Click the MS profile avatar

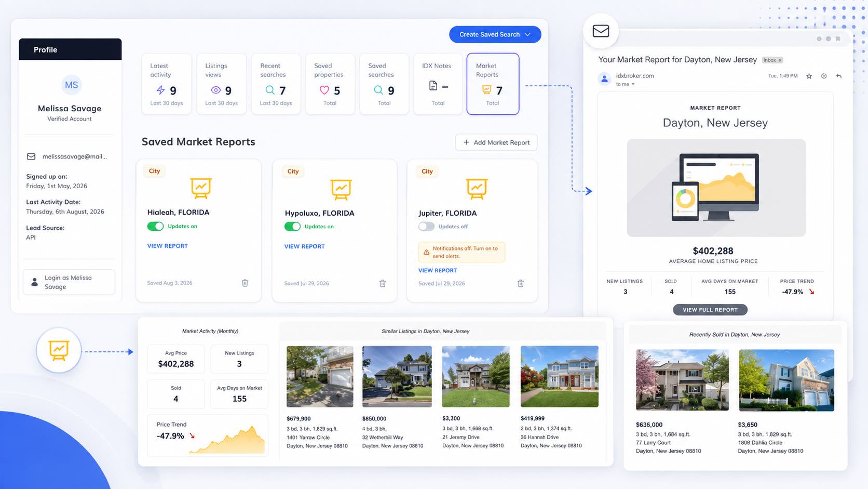click(72, 85)
